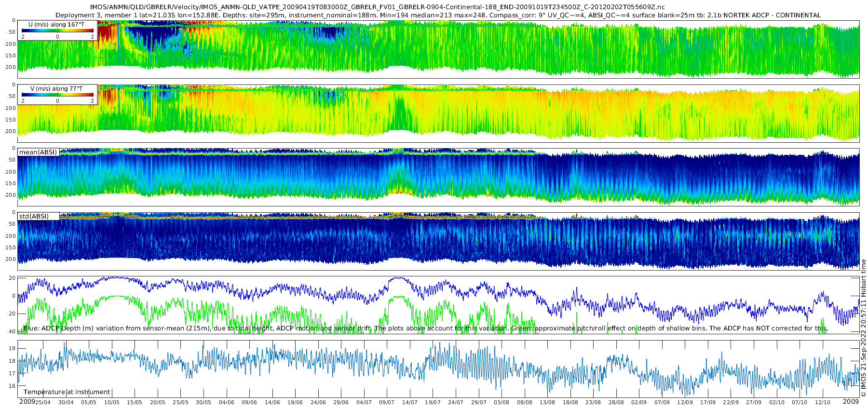Click the '19' tick on temperature axis
Image resolution: width=868 pixels, height=410 pixels.
[x=12, y=348]
